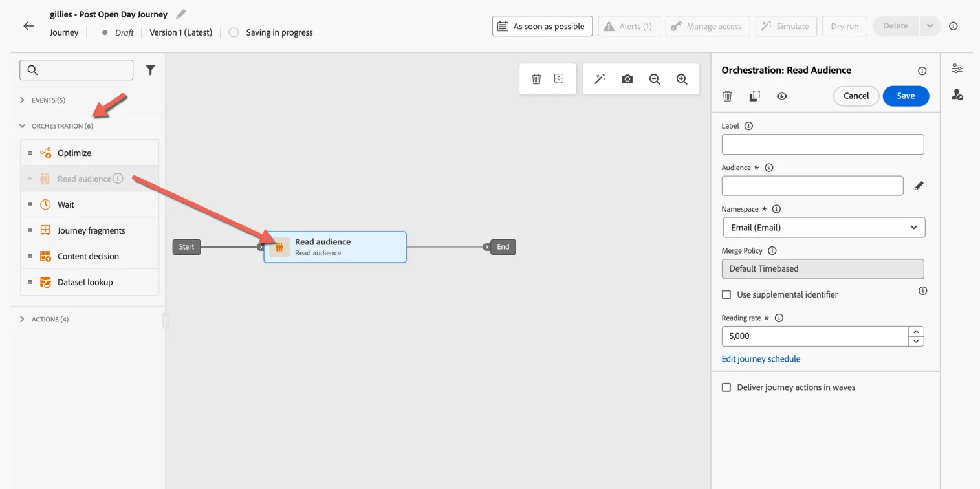Click info icon beside Reading rate
The image size is (980, 489).
(x=779, y=318)
